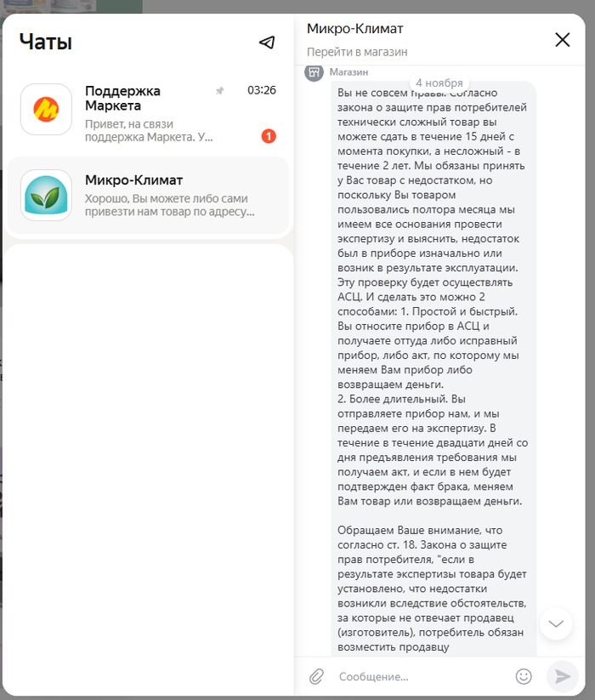This screenshot has height=700, width=595.
Task: Click the red unread badge showing 1
Action: (269, 136)
